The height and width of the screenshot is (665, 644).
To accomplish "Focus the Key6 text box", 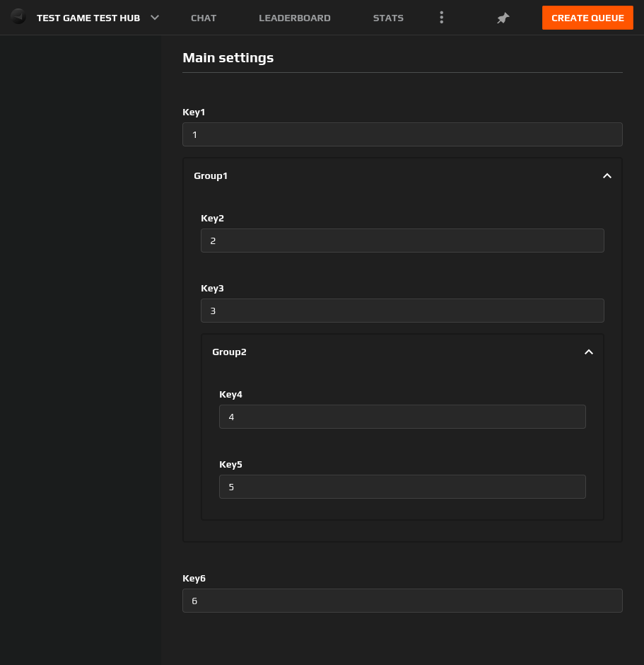I will click(402, 601).
